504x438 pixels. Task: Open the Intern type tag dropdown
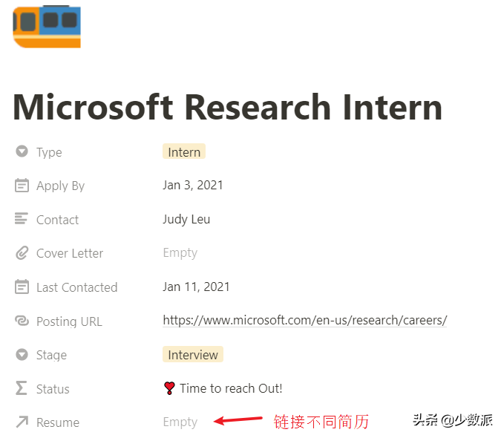[184, 151]
